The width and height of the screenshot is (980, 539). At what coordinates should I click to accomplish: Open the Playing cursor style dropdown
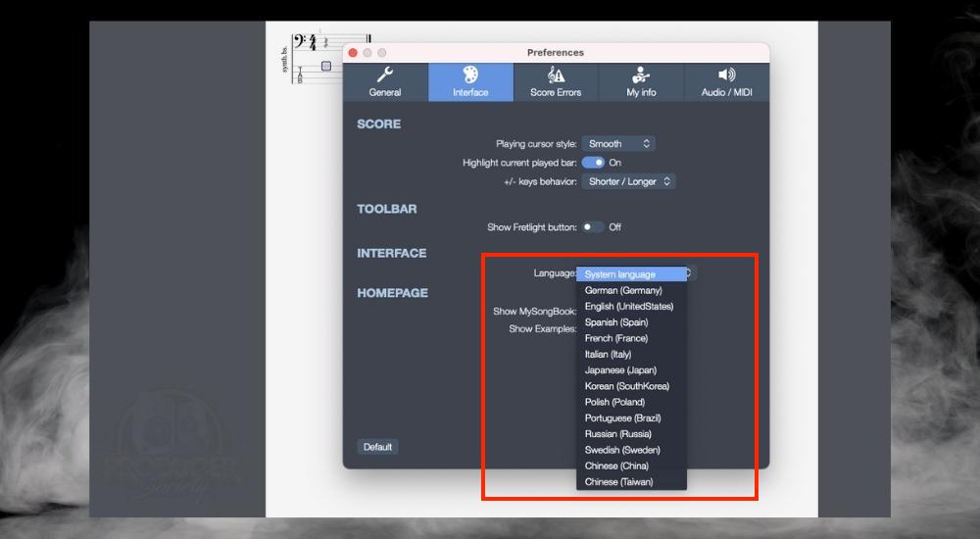click(x=618, y=144)
